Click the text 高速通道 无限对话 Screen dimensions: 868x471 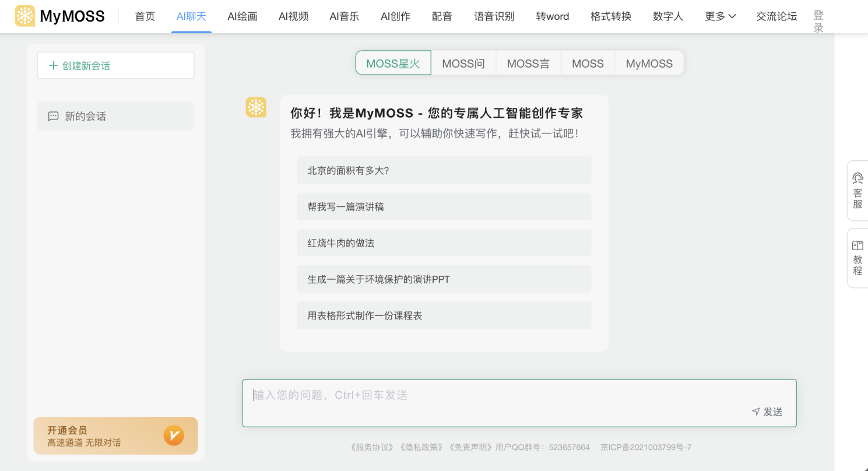pyautogui.click(x=84, y=442)
